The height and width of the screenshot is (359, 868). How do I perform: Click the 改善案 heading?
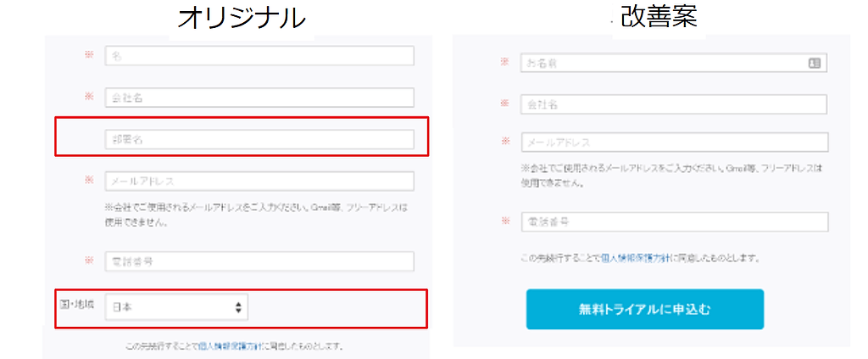point(659,18)
